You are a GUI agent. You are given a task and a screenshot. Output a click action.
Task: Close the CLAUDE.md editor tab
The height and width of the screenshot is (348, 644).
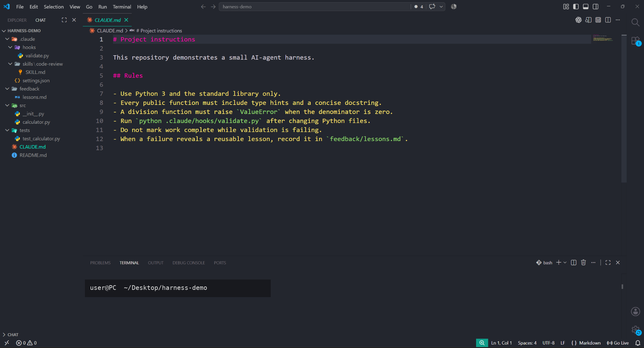pyautogui.click(x=126, y=20)
